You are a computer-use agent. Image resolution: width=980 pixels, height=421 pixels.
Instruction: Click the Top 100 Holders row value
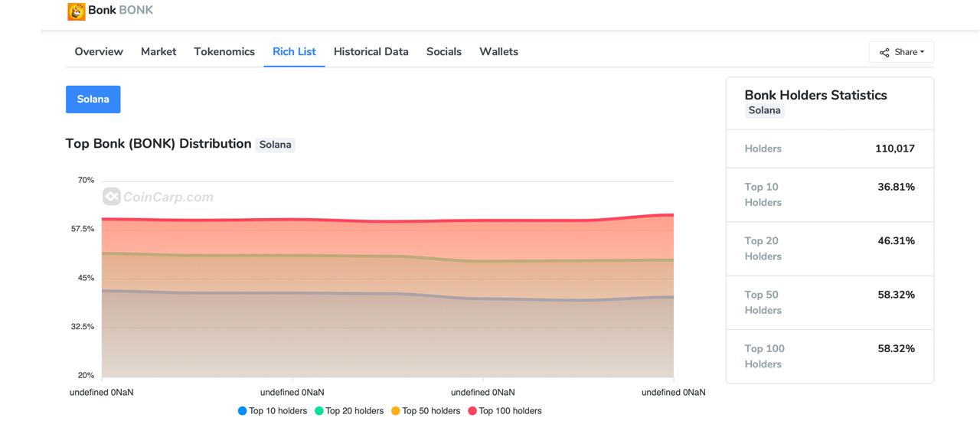click(897, 348)
